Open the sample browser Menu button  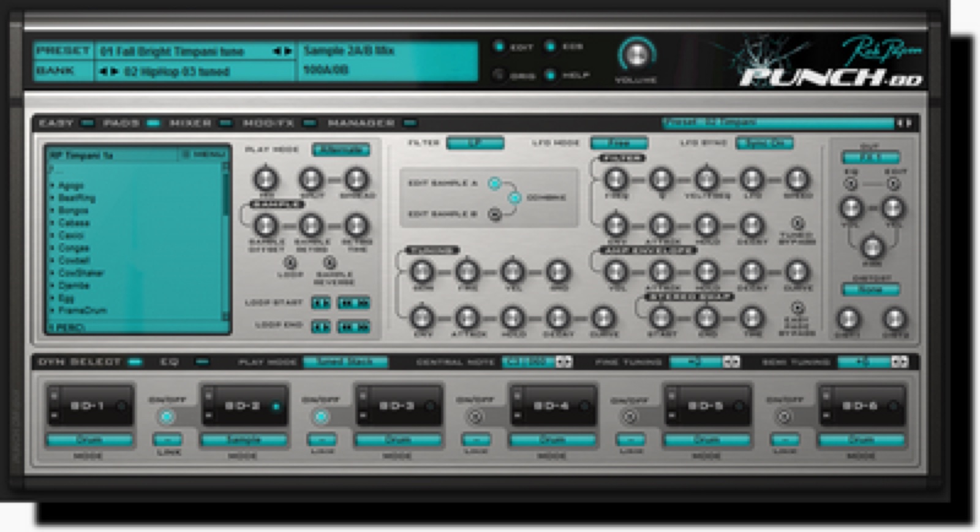[204, 154]
